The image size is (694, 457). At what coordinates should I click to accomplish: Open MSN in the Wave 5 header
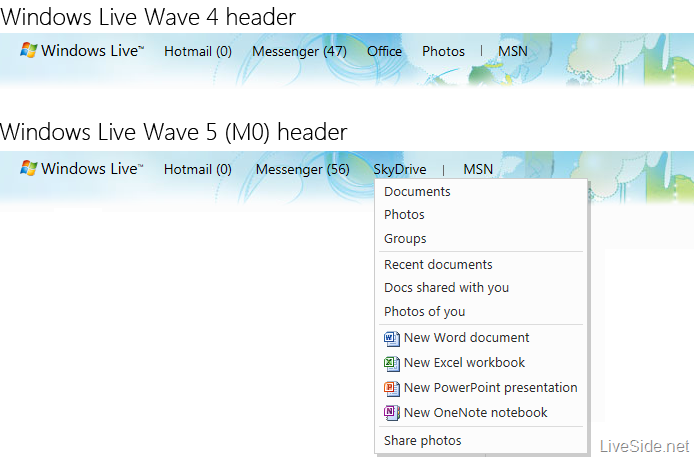coord(478,169)
